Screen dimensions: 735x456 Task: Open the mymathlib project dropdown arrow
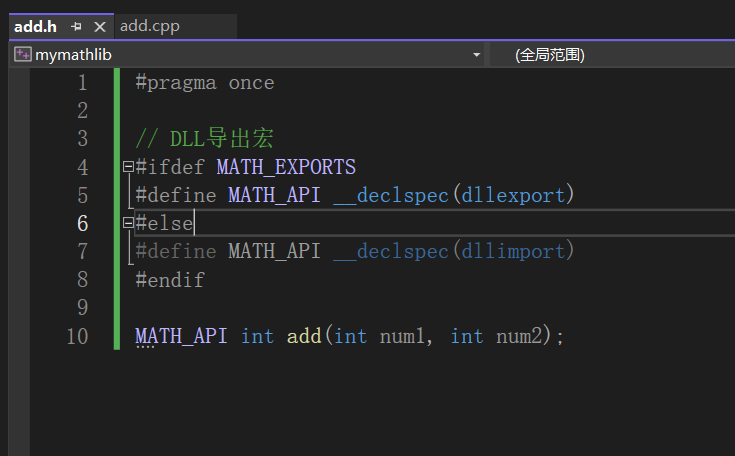(476, 55)
